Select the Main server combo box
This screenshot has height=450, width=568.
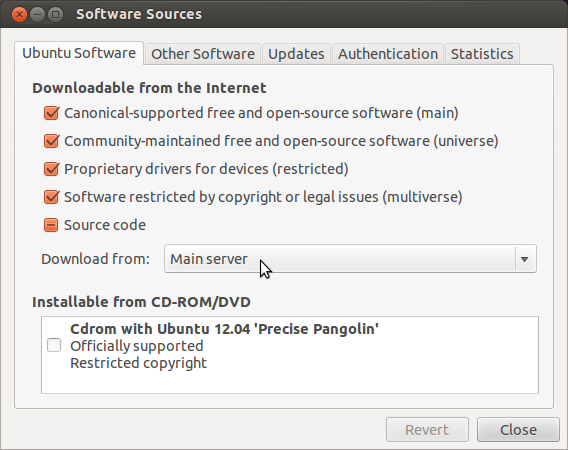(350, 259)
